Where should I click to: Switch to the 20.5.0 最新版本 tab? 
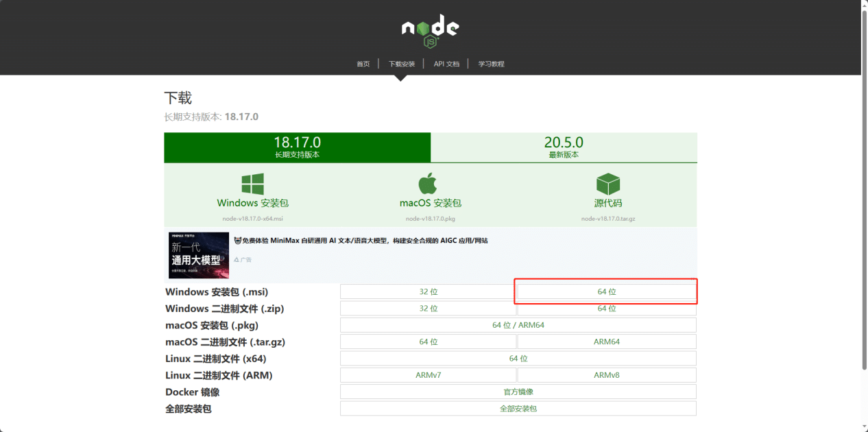coord(564,147)
